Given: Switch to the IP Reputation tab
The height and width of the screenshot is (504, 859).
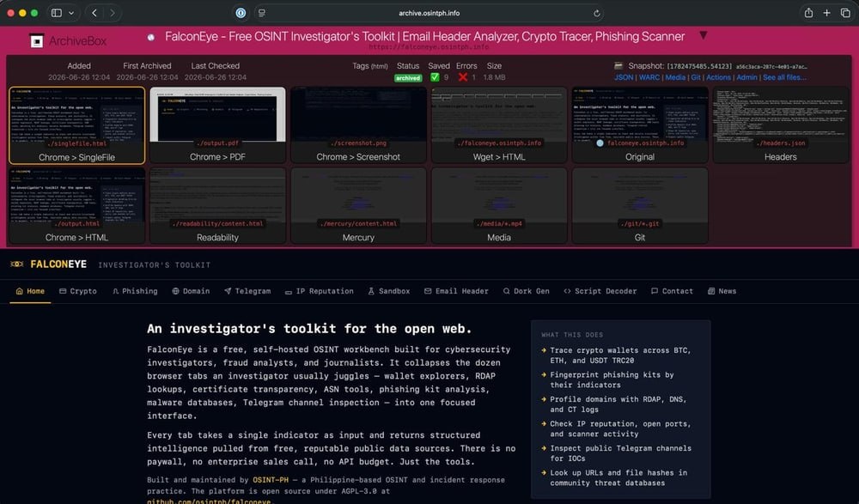Looking at the screenshot, I should click(320, 291).
